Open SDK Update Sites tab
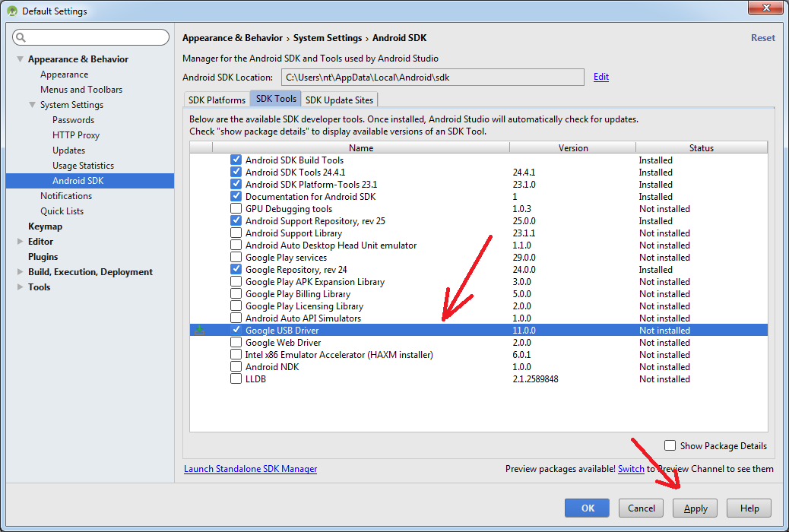789x532 pixels. (339, 100)
